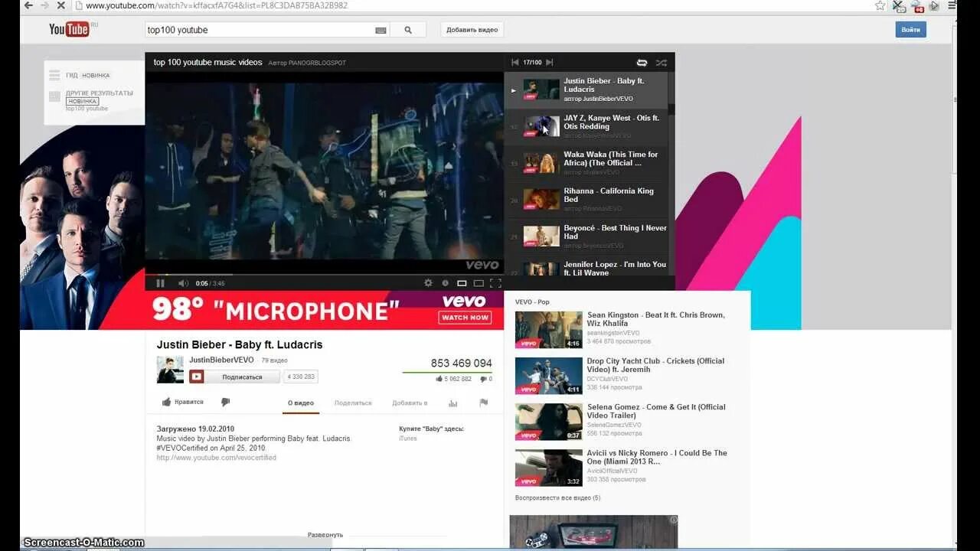Image resolution: width=980 pixels, height=551 pixels.
Task: Expand description with Развернуть
Action: point(325,535)
